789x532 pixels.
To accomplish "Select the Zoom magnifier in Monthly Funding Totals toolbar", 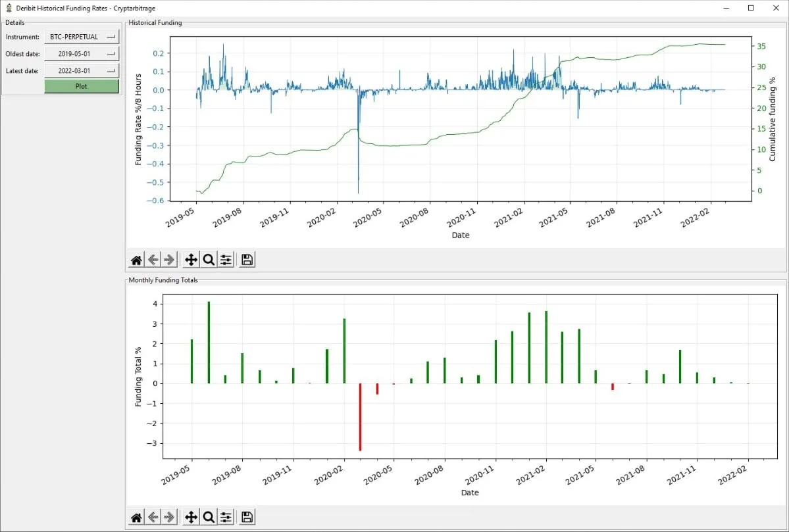I will pyautogui.click(x=209, y=518).
